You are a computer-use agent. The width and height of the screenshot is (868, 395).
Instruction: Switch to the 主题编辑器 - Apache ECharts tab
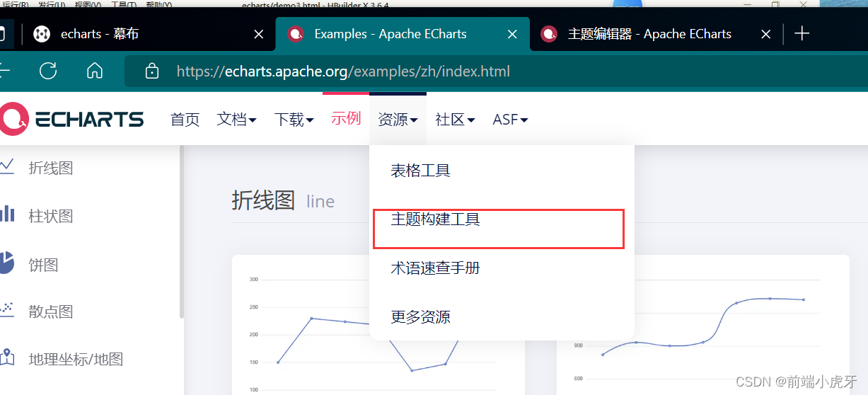tap(656, 34)
